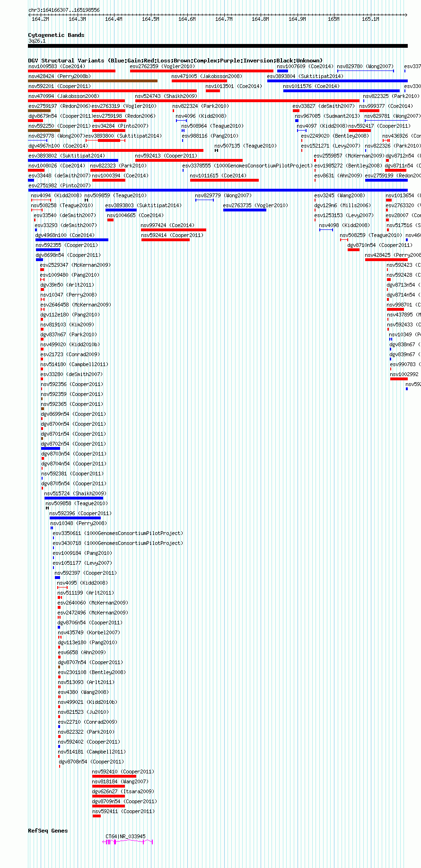Select nsv592396 (Cooper2011) variant
The image size is (421, 868).
click(80, 513)
